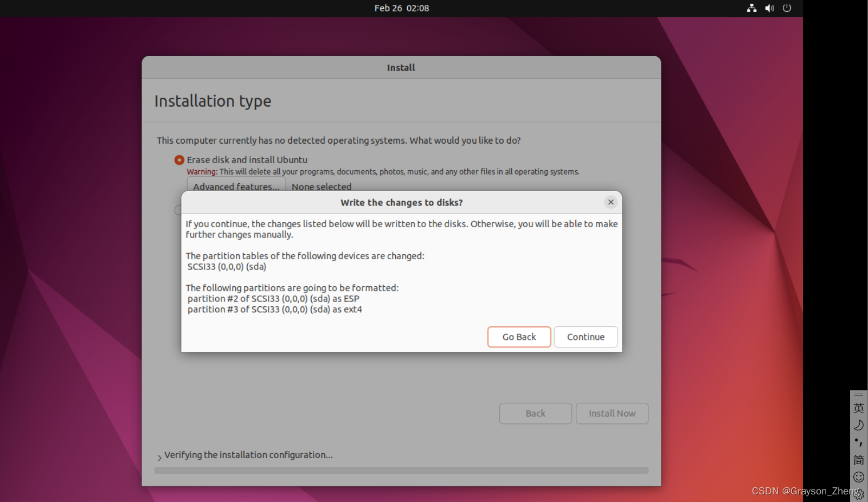Viewport: 868px width, 502px height.
Task: Click 'partition #3 of SCSI33 (0,0,0) (sda) as ext4' line
Action: coord(275,310)
